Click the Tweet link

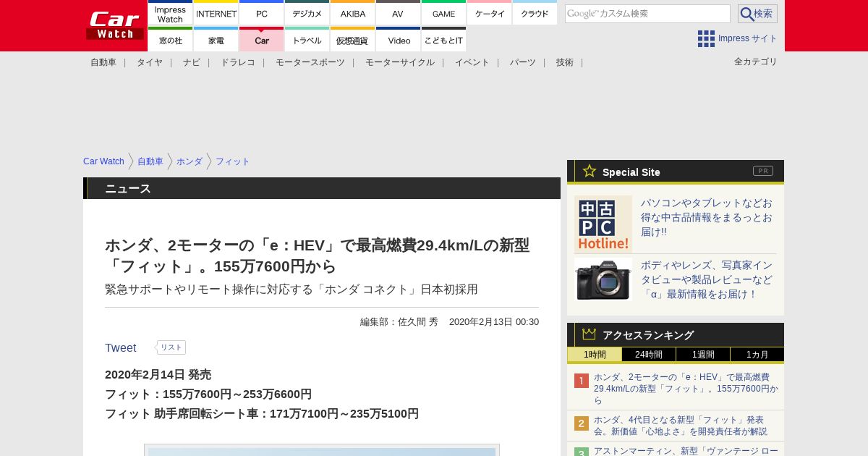[x=120, y=347]
